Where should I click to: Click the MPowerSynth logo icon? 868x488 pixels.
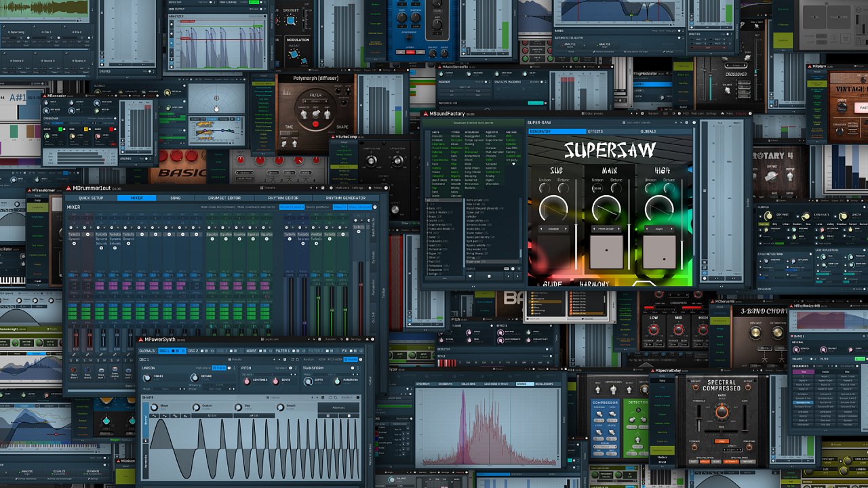[x=141, y=340]
